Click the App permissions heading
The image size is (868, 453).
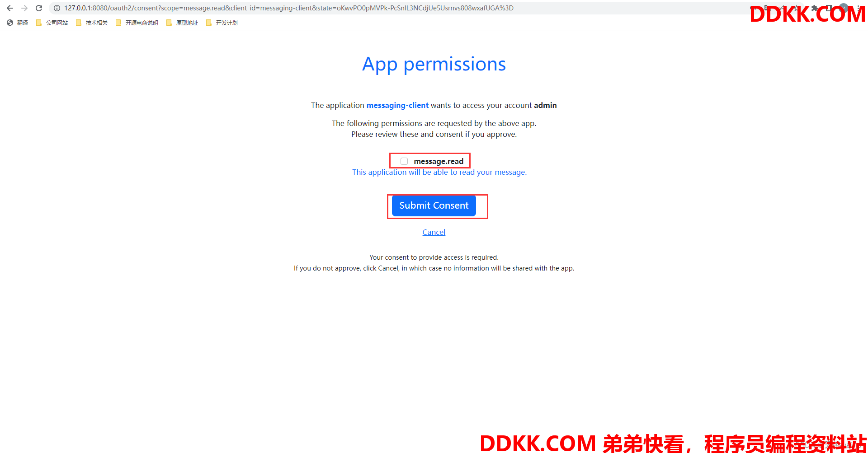tap(434, 64)
